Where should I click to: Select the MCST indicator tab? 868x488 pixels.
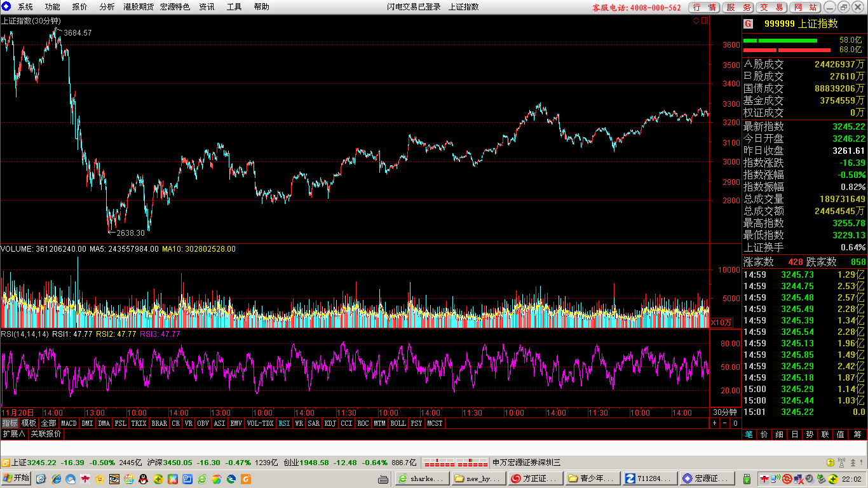tap(435, 423)
